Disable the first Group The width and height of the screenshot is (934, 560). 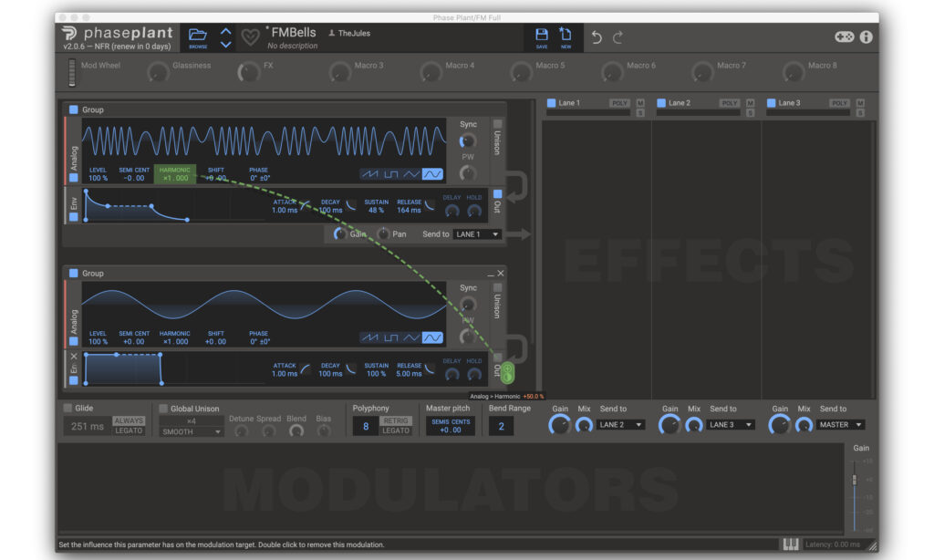[x=74, y=109]
